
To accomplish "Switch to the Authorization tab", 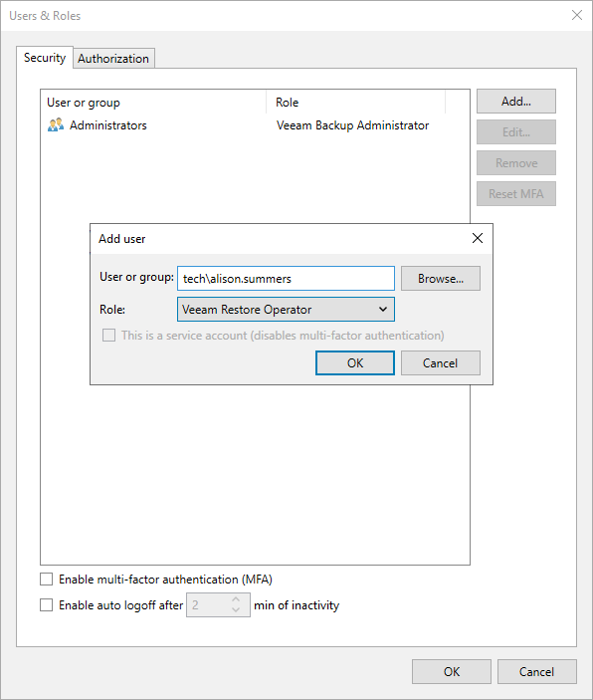I will pyautogui.click(x=113, y=59).
